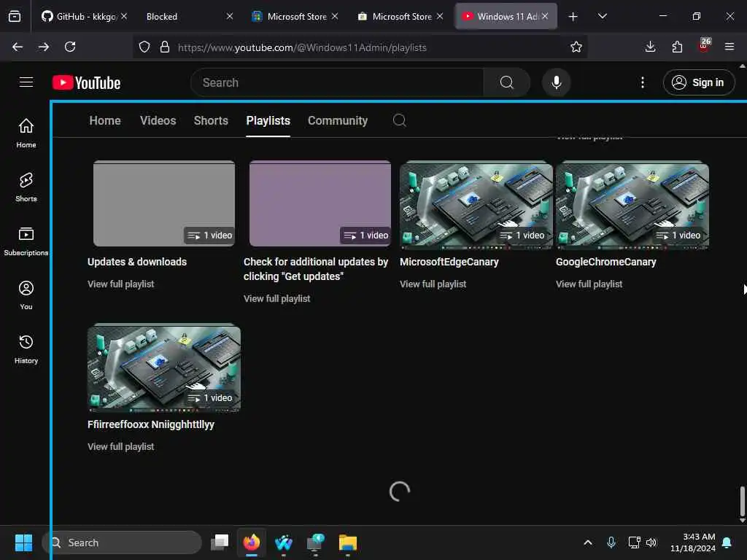The image size is (747, 560).
Task: View full playlist under MicrosoftEdgeCanary
Action: coord(433,284)
